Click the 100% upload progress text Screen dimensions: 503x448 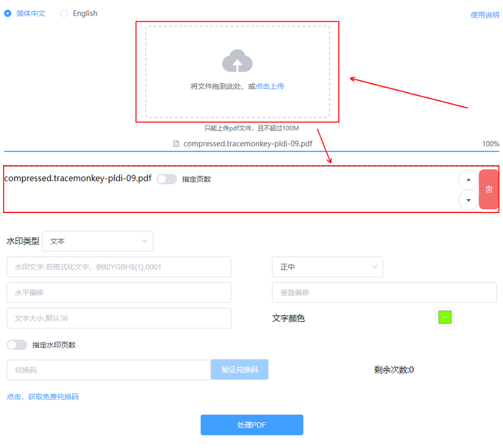(x=490, y=144)
